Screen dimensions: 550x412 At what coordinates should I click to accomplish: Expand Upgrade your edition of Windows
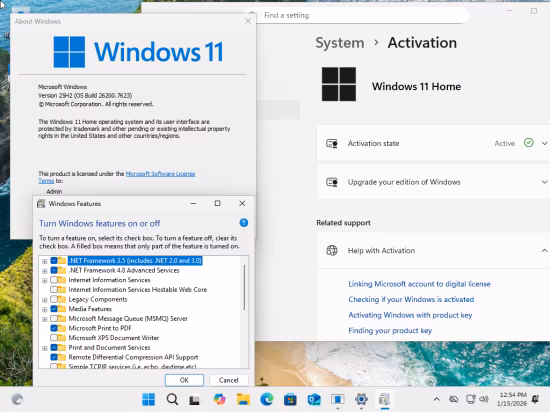click(x=544, y=182)
